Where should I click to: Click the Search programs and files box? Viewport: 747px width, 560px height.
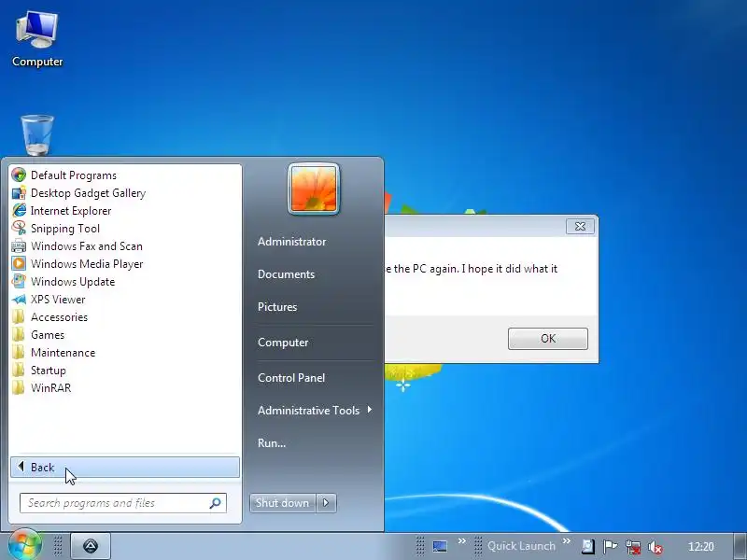click(x=123, y=503)
